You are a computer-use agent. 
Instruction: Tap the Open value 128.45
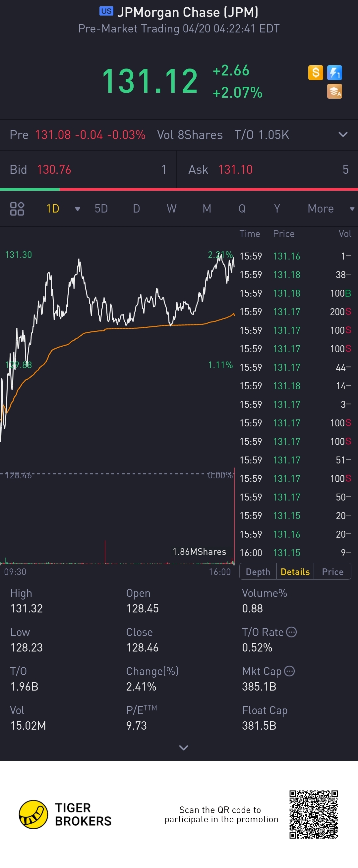point(143,608)
